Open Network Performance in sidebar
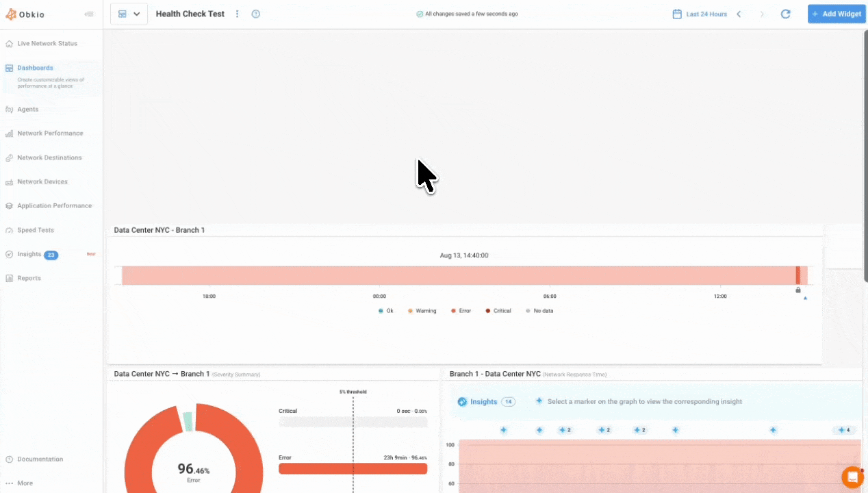The width and height of the screenshot is (868, 493). (x=51, y=133)
